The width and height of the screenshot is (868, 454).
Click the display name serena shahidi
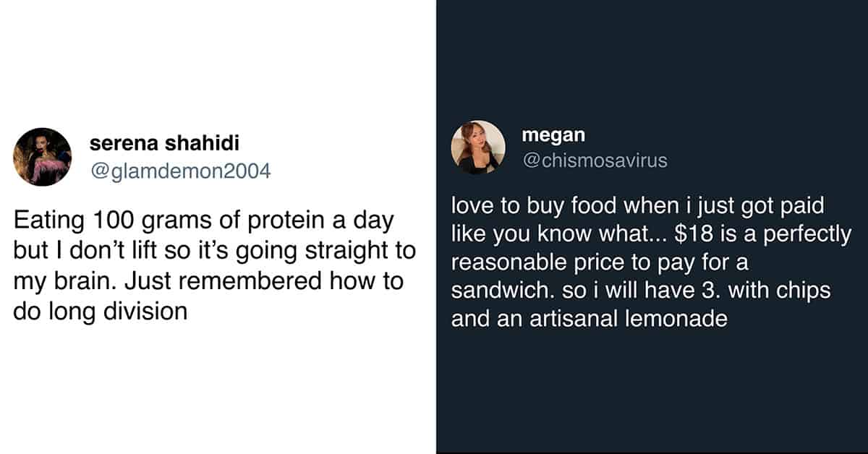click(x=164, y=143)
